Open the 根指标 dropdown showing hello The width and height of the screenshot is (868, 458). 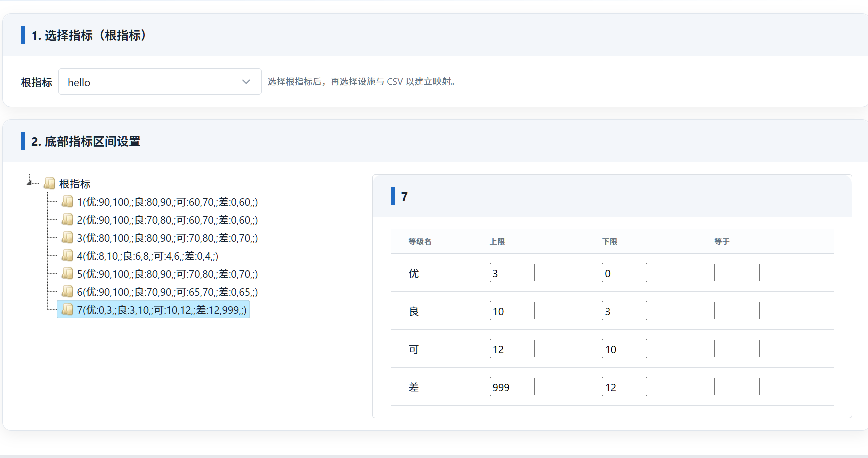tap(160, 82)
